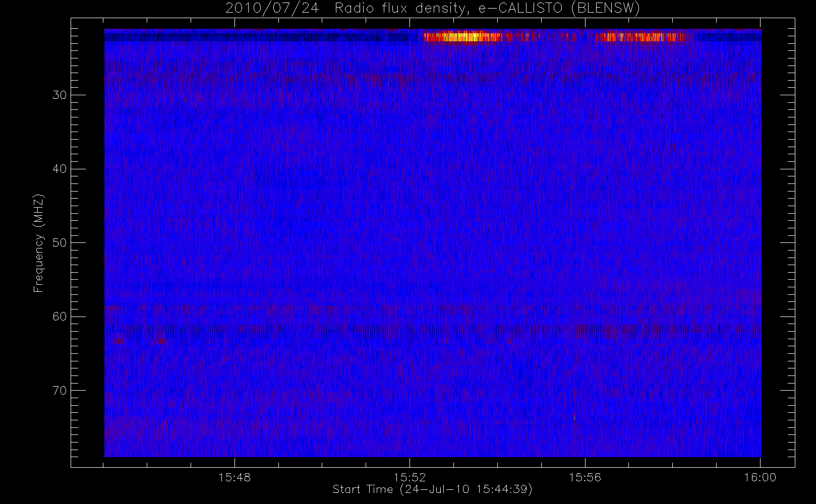Image resolution: width=816 pixels, height=504 pixels.
Task: Click the 40 MHz frequency tick label
Action: click(60, 169)
